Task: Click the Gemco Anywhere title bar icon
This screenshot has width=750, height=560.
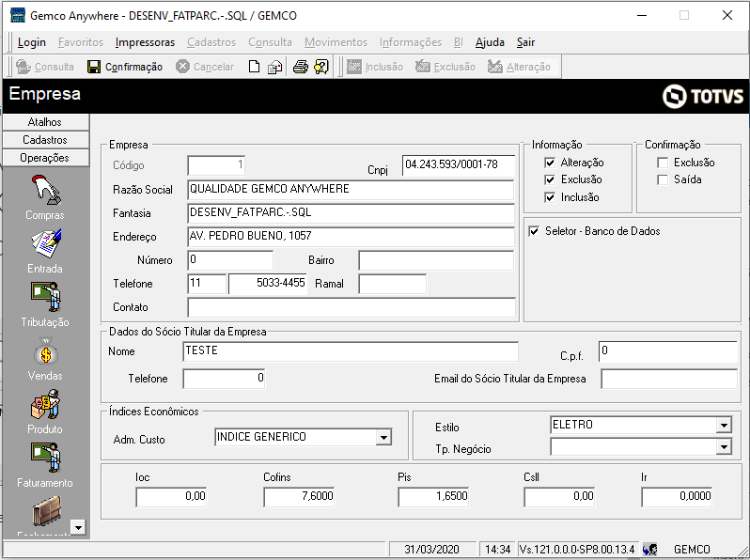Action: [x=18, y=15]
